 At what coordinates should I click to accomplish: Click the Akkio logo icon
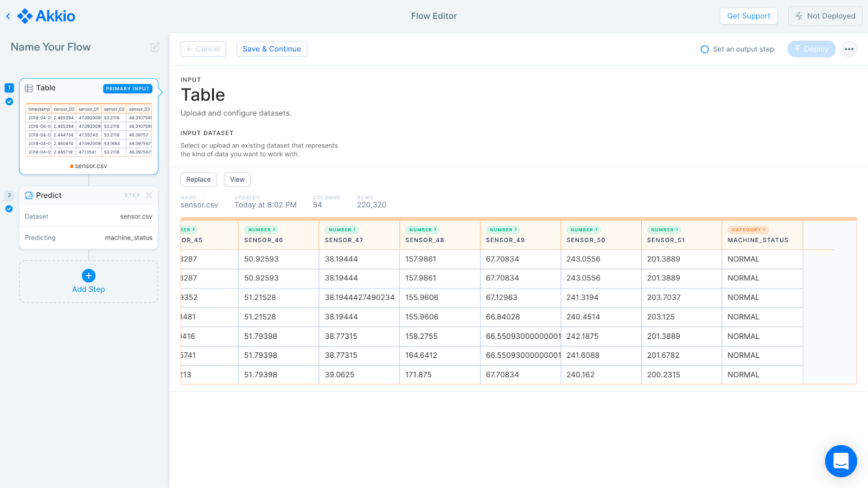click(24, 16)
